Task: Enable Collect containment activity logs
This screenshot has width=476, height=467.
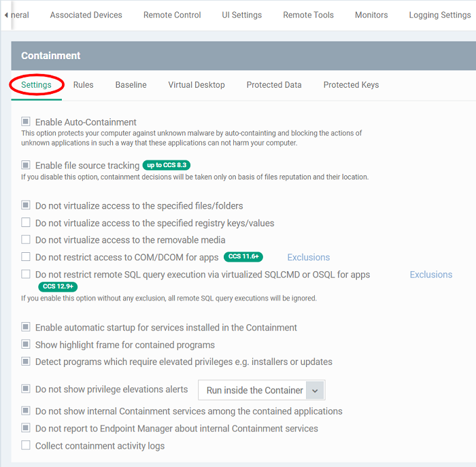Action: pos(26,445)
